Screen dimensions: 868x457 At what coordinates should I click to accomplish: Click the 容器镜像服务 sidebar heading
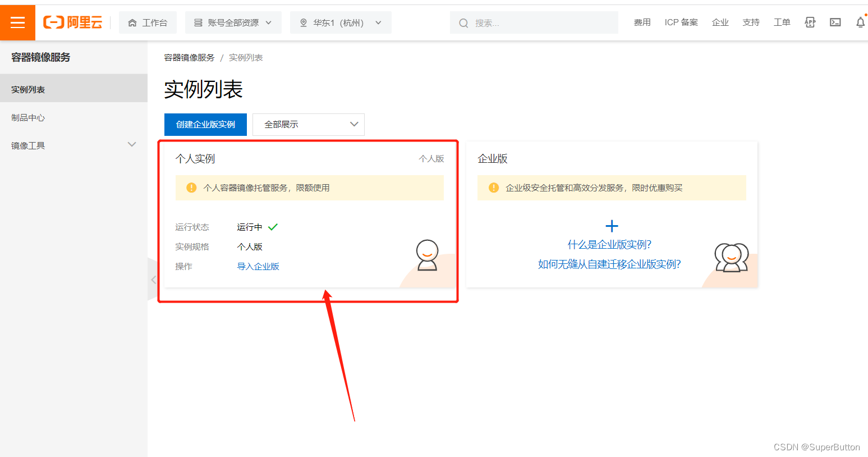[x=41, y=57]
